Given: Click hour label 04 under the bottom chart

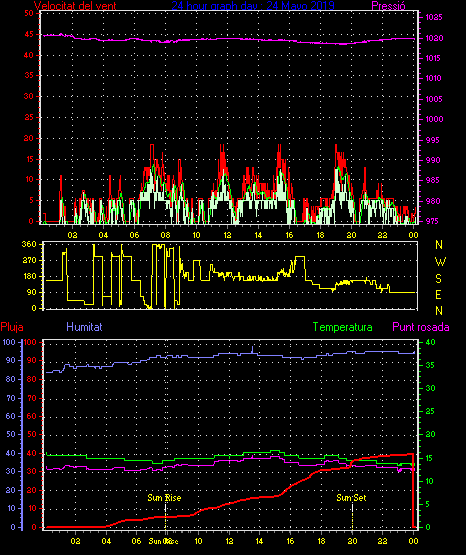Looking at the screenshot, I should click(x=106, y=541).
